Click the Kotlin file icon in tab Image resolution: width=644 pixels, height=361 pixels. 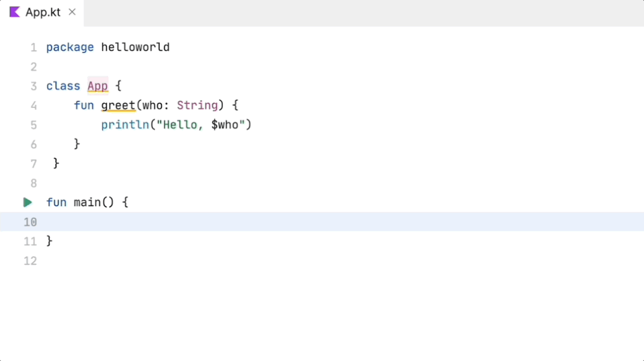point(15,12)
